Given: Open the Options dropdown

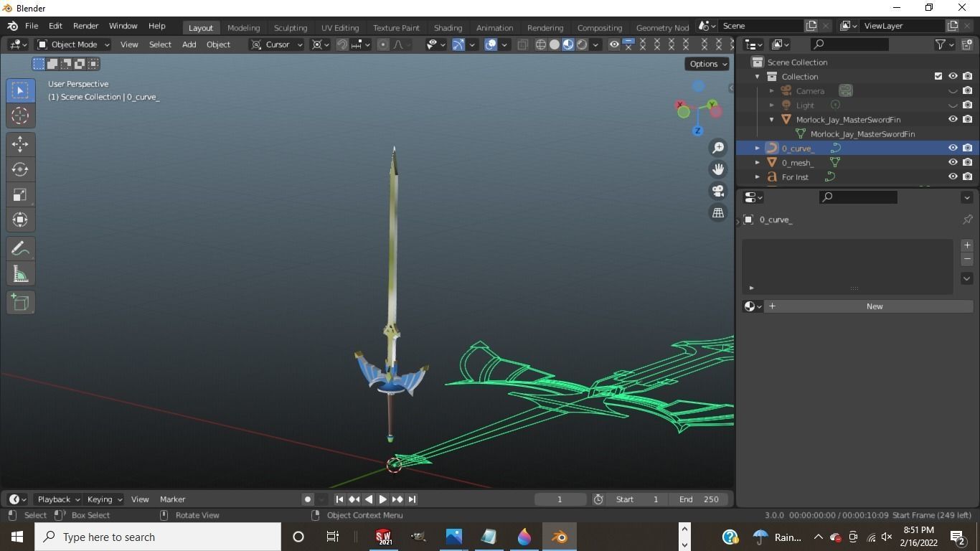Looking at the screenshot, I should [707, 64].
